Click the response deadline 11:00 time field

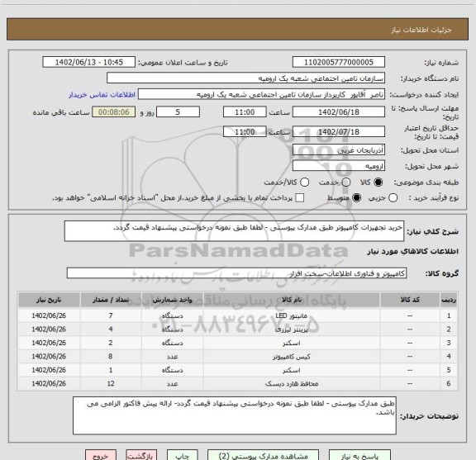tap(245, 112)
